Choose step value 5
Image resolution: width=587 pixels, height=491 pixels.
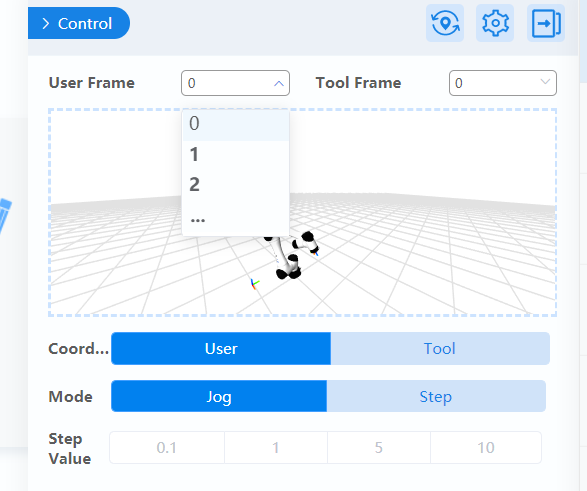point(379,448)
